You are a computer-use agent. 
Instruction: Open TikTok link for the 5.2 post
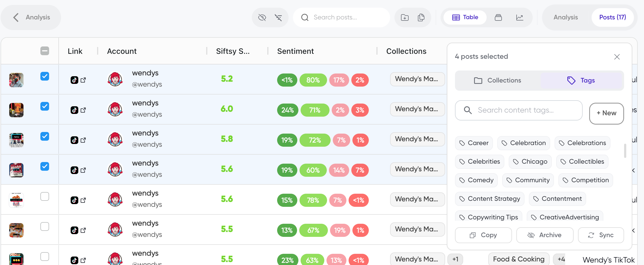tap(78, 80)
